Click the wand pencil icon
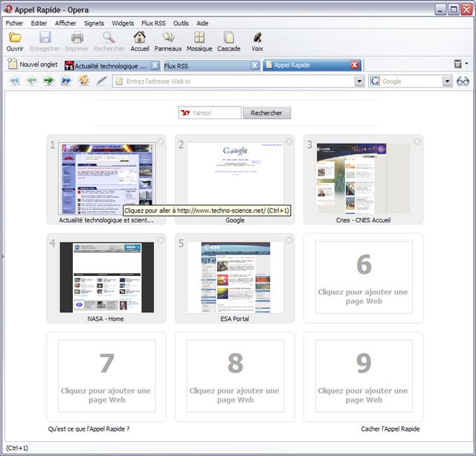Image resolution: width=476 pixels, height=456 pixels. point(102,81)
